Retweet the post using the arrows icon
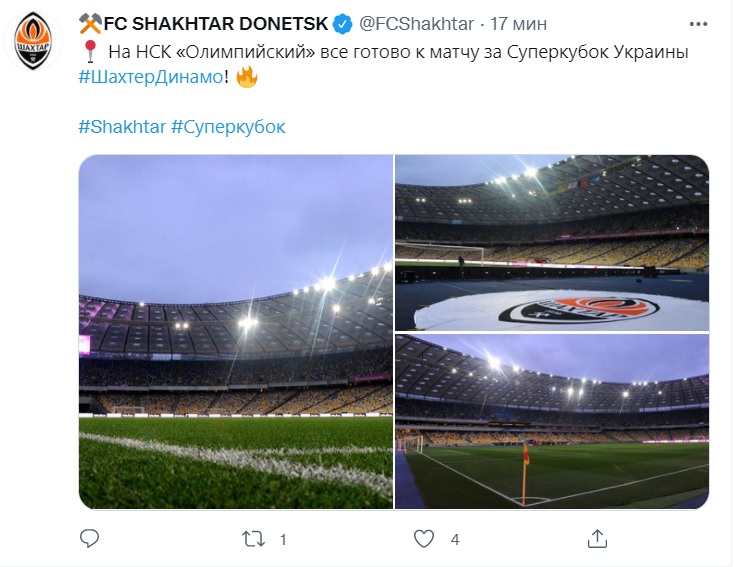The width and height of the screenshot is (734, 567). pos(255,539)
